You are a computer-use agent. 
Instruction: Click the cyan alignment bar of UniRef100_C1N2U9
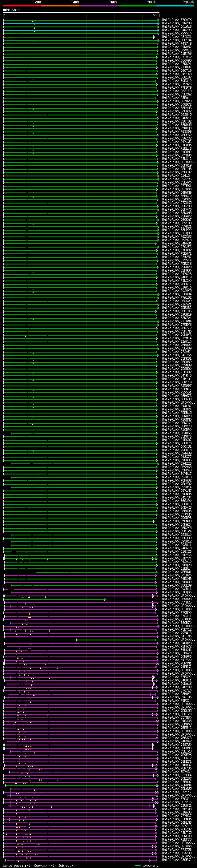tap(81, 23)
